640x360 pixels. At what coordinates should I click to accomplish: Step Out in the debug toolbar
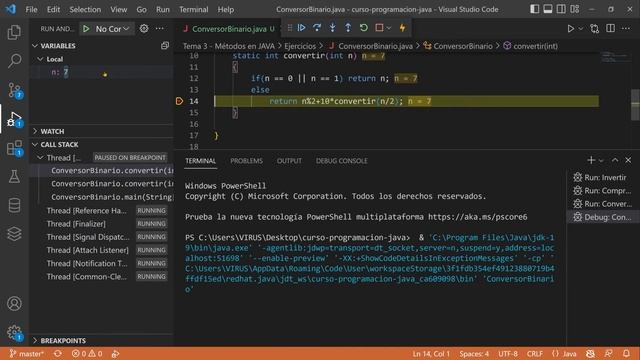348,28
